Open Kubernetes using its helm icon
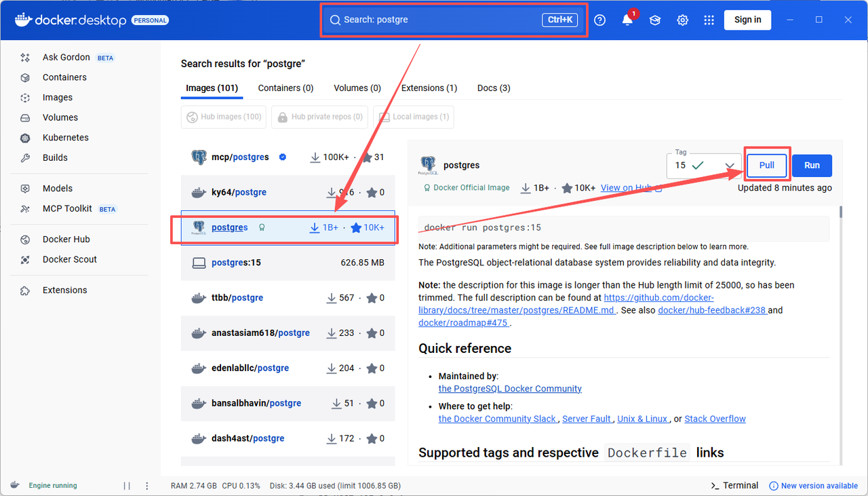 pos(25,138)
